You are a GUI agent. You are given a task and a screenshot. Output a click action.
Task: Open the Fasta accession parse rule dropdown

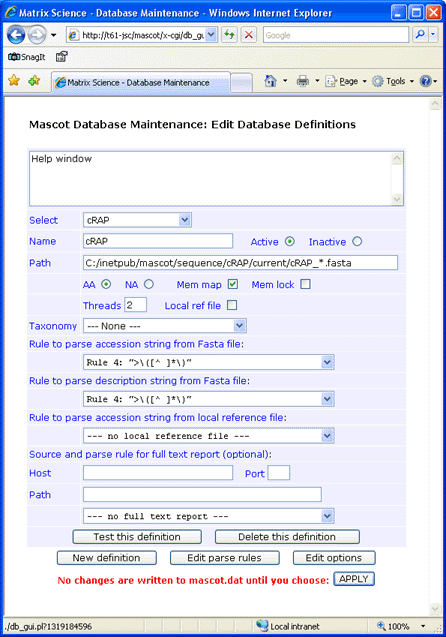(208, 362)
